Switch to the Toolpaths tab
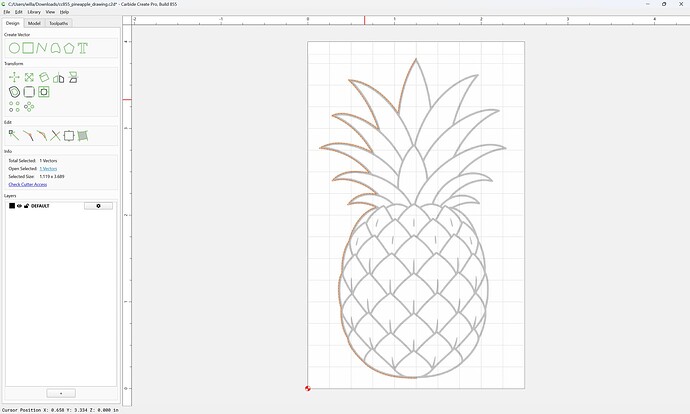Viewport: 690px width, 414px height. click(59, 23)
